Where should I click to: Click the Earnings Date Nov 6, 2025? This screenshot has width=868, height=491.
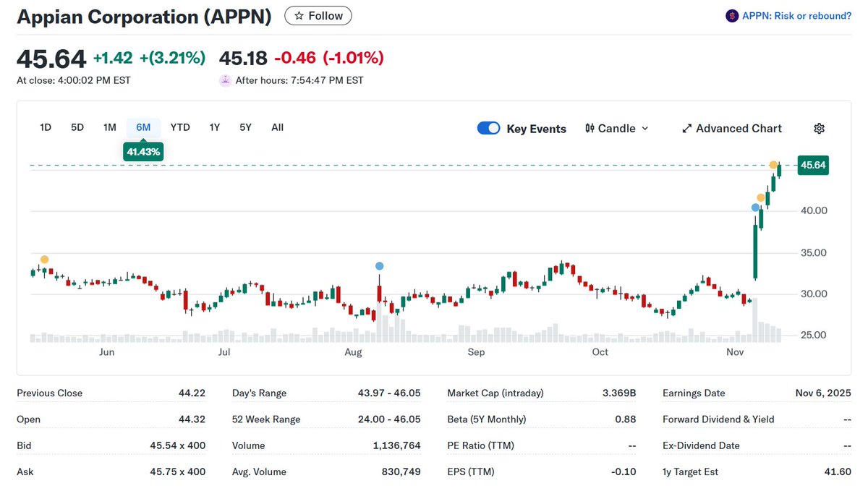click(822, 393)
